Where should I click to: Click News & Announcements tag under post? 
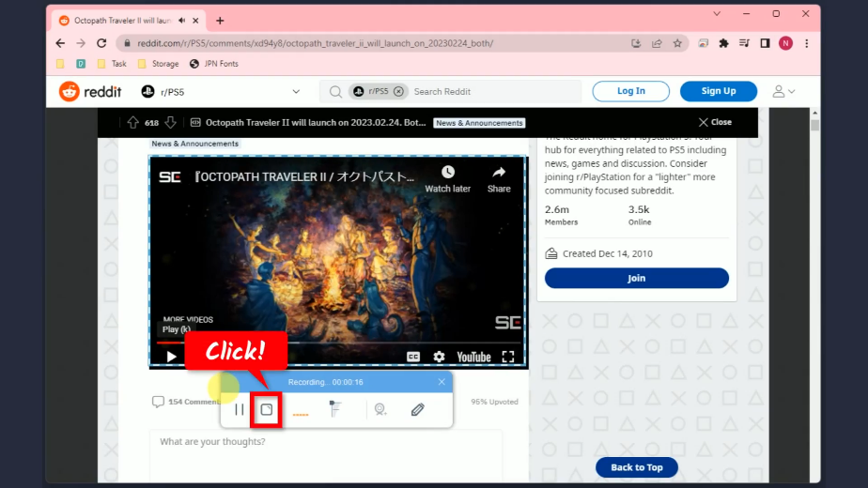(194, 144)
